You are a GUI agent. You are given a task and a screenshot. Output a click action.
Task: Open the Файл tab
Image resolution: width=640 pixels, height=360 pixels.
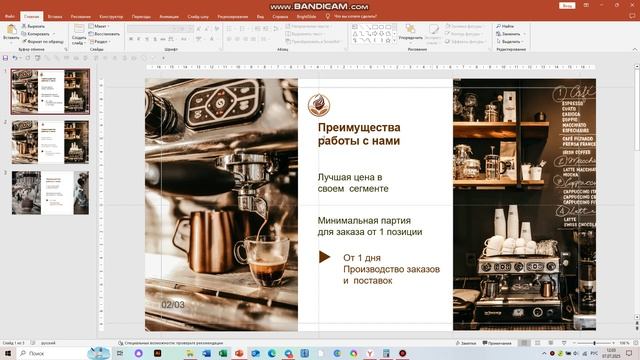click(9, 16)
